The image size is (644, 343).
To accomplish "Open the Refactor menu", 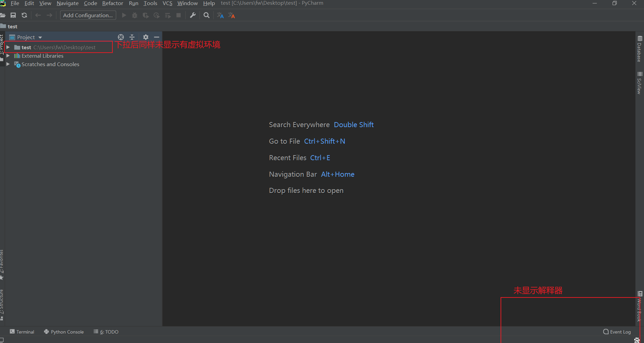I will 113,3.
